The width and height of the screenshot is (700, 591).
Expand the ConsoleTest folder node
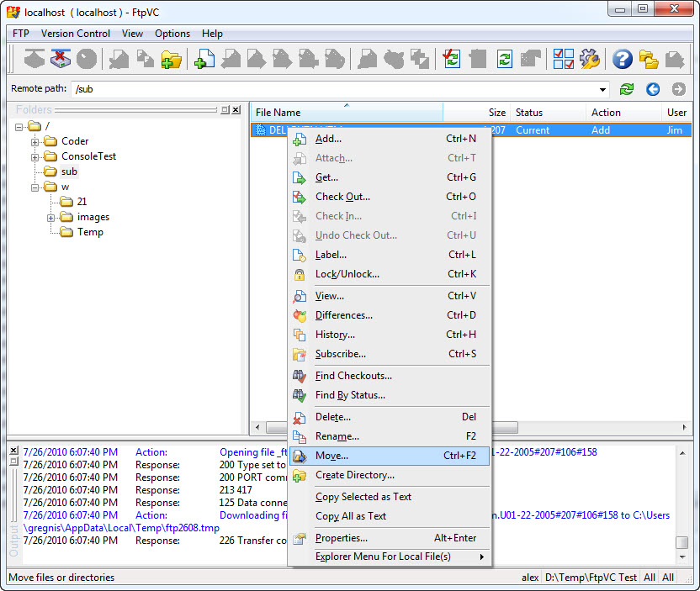(34, 157)
